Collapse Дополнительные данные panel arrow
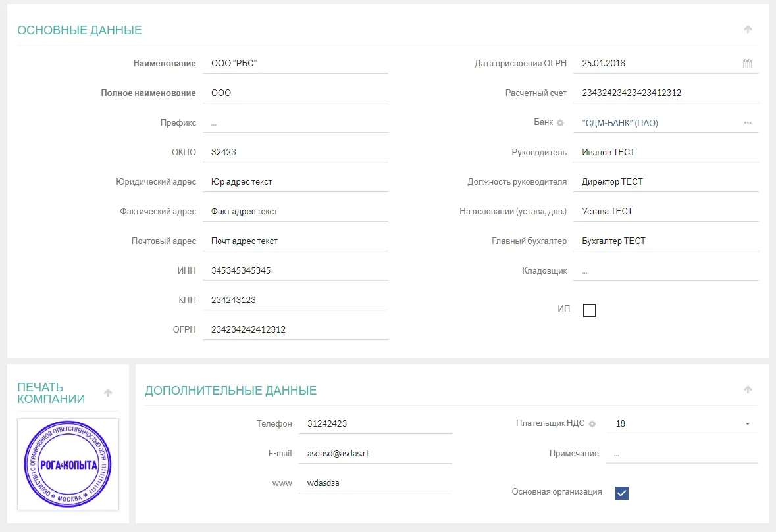The width and height of the screenshot is (776, 532). (748, 390)
